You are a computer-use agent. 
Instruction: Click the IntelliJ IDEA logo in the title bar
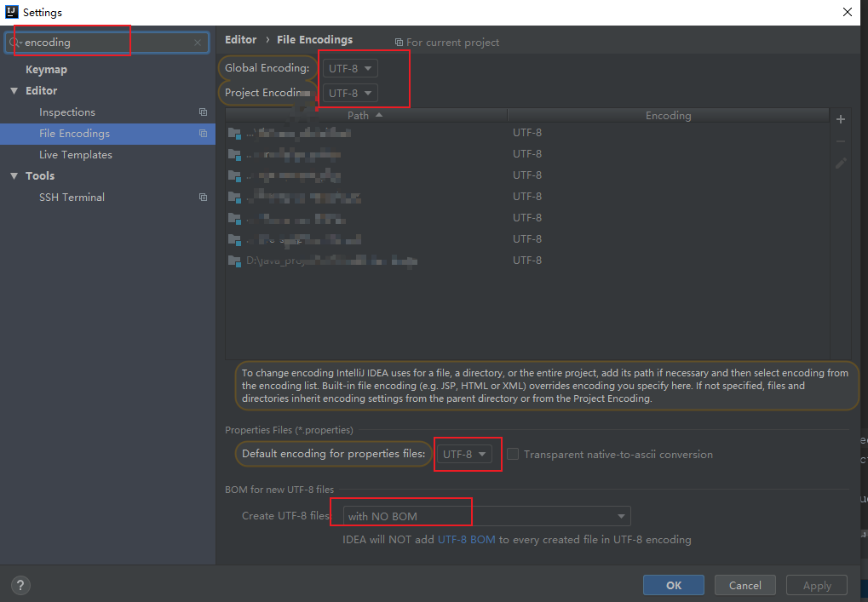[x=11, y=12]
